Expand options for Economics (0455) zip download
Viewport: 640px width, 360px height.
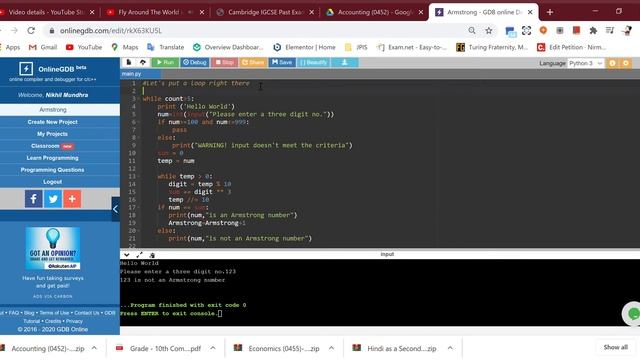coord(331,348)
